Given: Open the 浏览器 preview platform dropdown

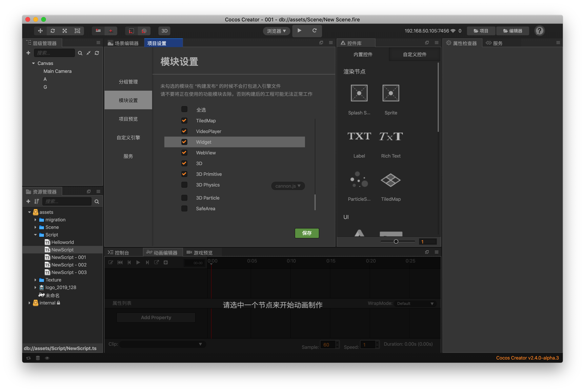Looking at the screenshot, I should click(x=276, y=31).
